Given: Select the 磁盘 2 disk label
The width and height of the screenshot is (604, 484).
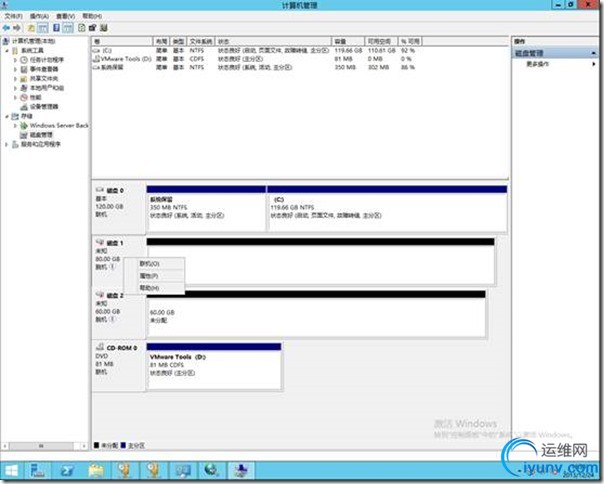Looking at the screenshot, I should coord(115,296).
